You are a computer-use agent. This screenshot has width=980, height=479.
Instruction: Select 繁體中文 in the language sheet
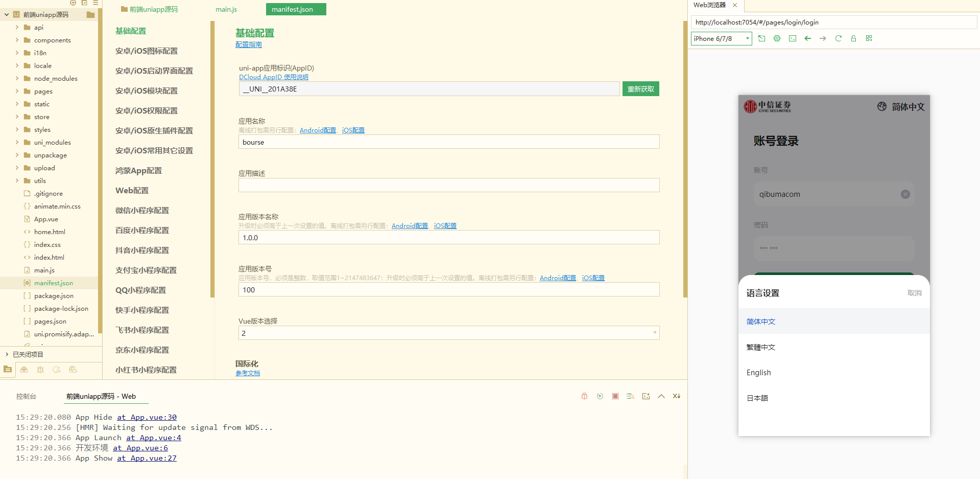[x=834, y=347]
